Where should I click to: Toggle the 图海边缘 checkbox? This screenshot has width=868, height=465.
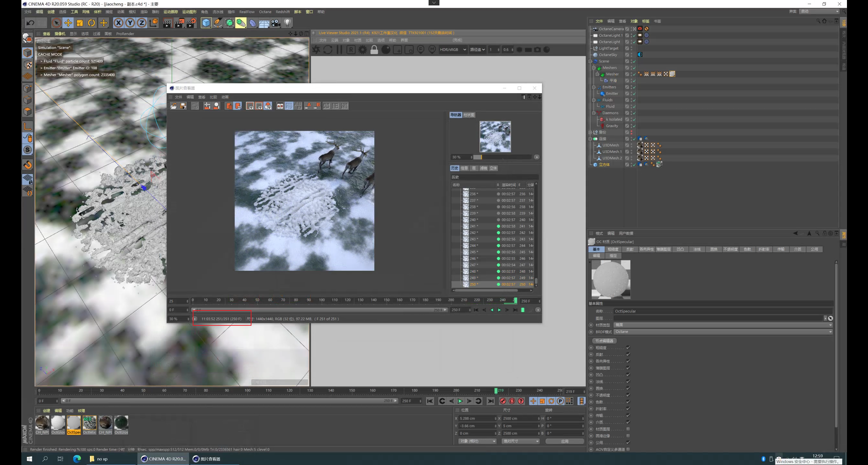628,436
